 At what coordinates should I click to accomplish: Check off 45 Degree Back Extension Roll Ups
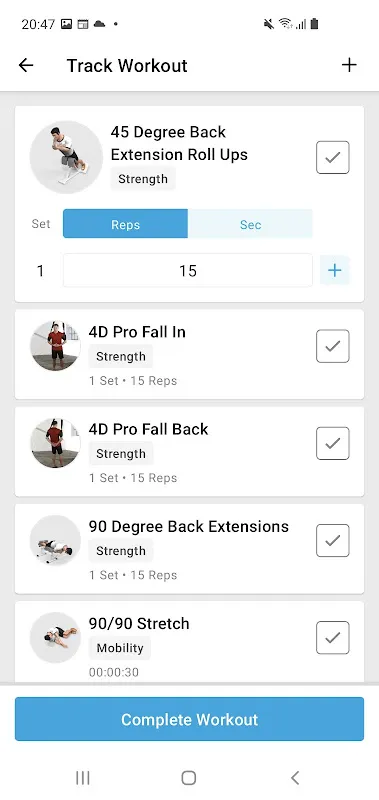point(333,157)
